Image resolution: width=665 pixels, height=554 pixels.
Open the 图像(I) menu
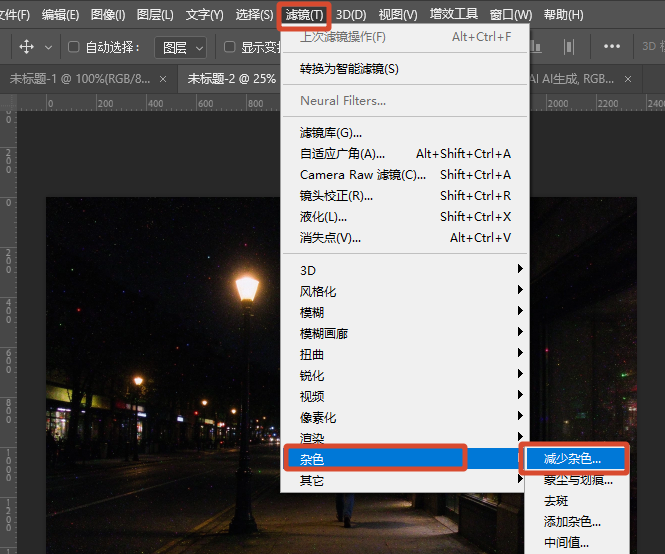pyautogui.click(x=108, y=15)
